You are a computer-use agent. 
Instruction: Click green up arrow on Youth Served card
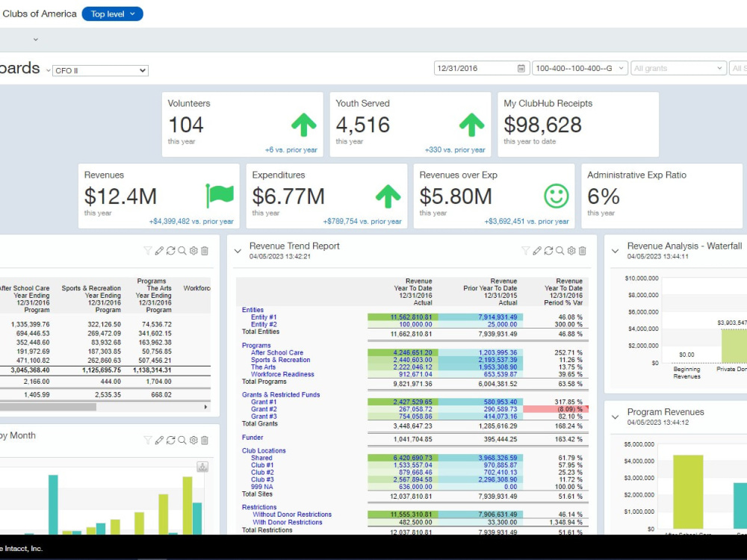471,125
